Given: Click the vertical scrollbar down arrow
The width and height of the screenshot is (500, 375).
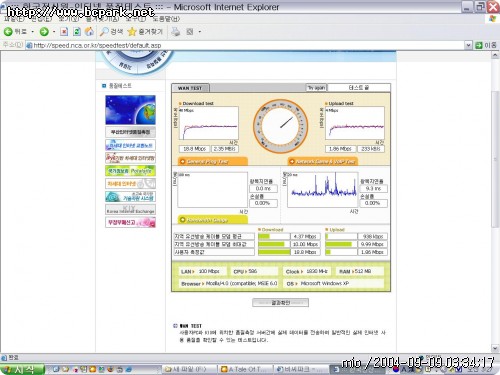Looking at the screenshot, I should [x=495, y=348].
